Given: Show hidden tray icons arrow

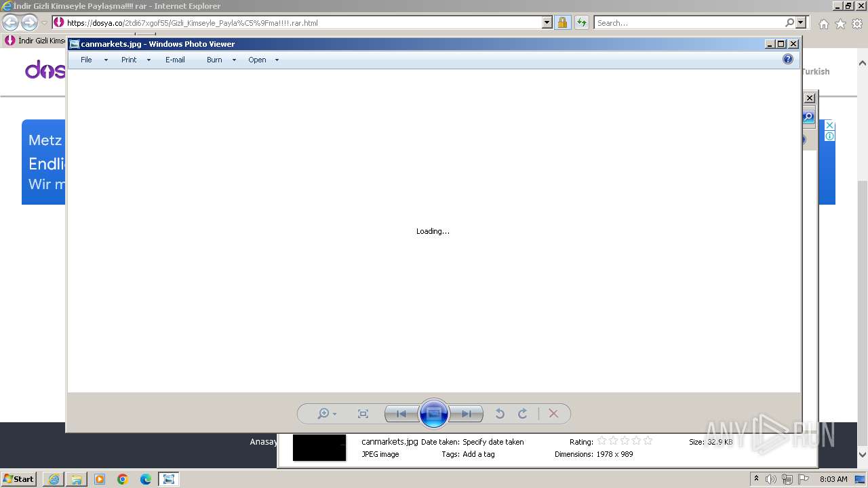Looking at the screenshot, I should (x=756, y=479).
